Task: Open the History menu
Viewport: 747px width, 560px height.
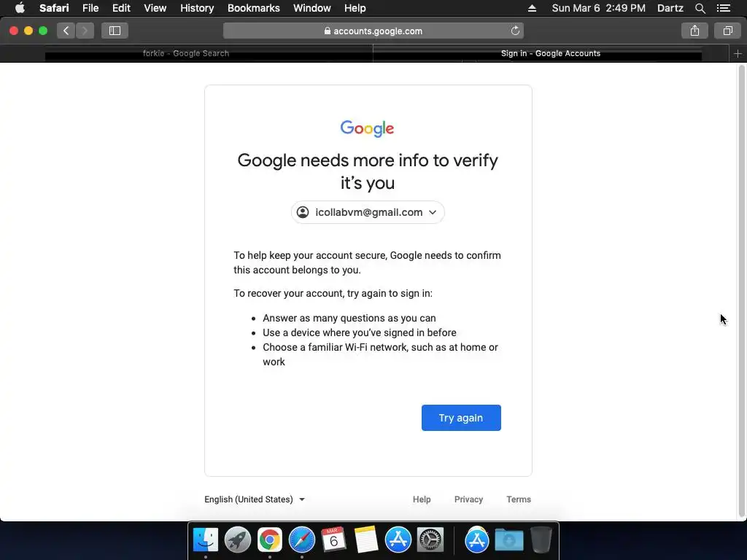Action: [197, 8]
